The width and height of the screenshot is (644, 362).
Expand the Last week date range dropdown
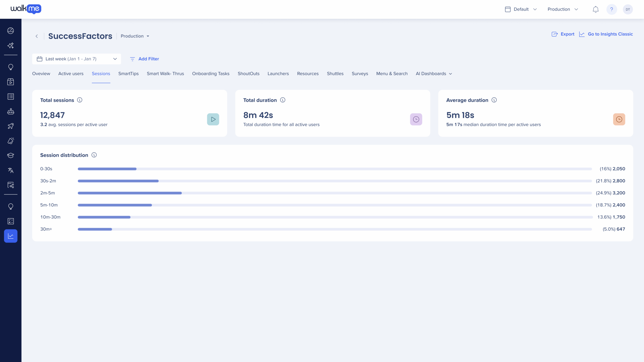[76, 59]
